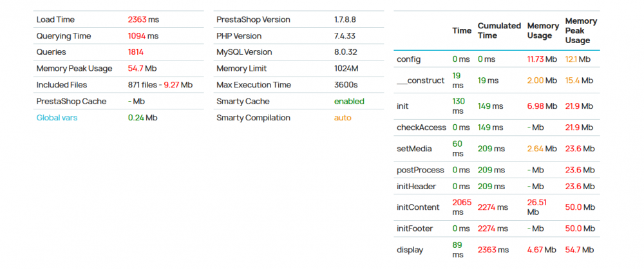Click the Memory Usage column header
Screen dimensions: 644x269
pyautogui.click(x=543, y=30)
